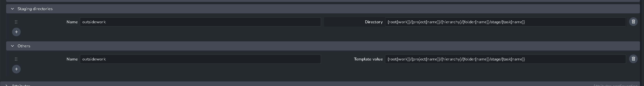The image size is (644, 86).
Task: Collapse the Staging directories section
Action: coord(12,9)
